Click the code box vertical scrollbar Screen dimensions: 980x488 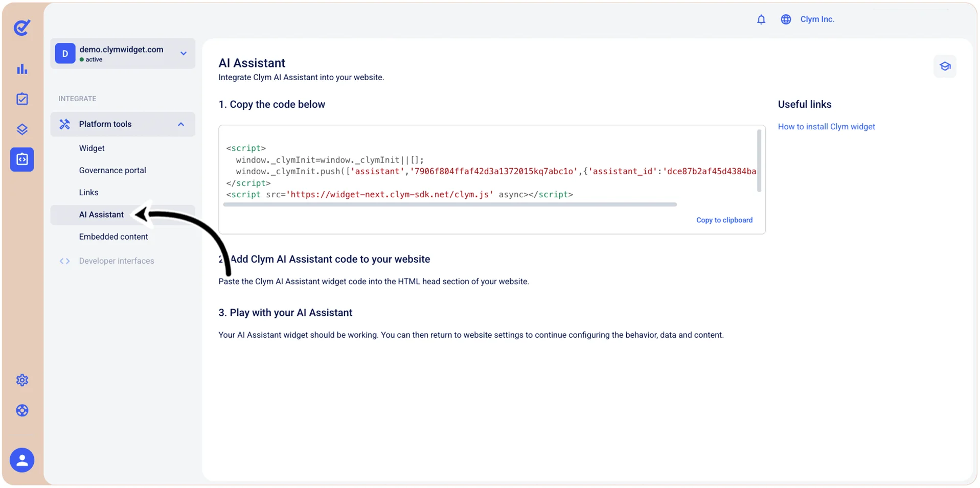[x=759, y=160]
